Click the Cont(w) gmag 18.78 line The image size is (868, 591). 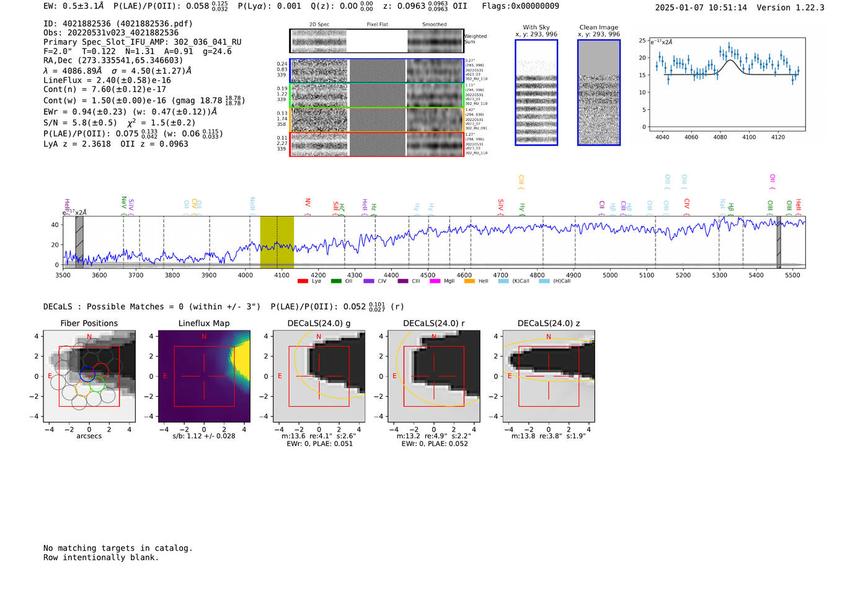pyautogui.click(x=144, y=100)
